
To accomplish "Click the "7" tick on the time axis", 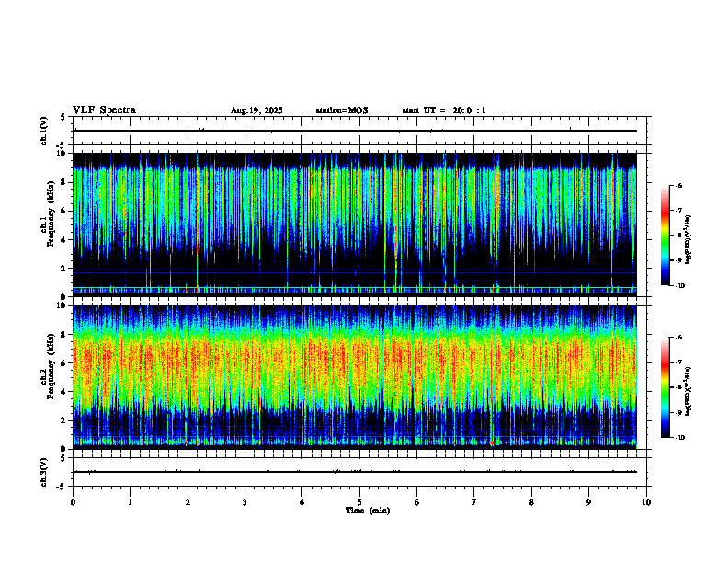I will point(474,502).
